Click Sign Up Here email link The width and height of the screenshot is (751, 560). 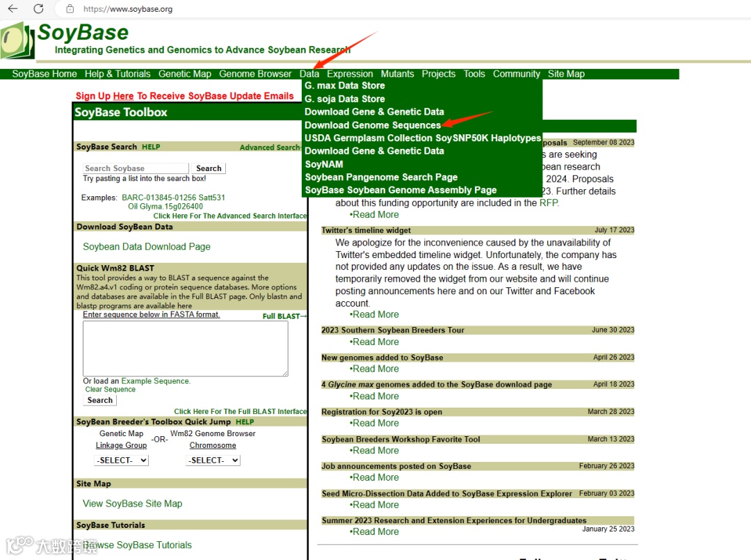tap(123, 96)
